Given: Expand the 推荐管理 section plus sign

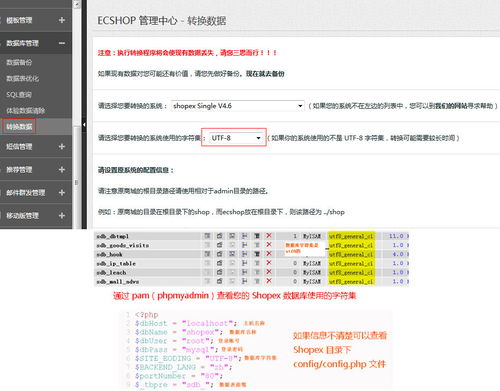Looking at the screenshot, I should click(62, 169).
